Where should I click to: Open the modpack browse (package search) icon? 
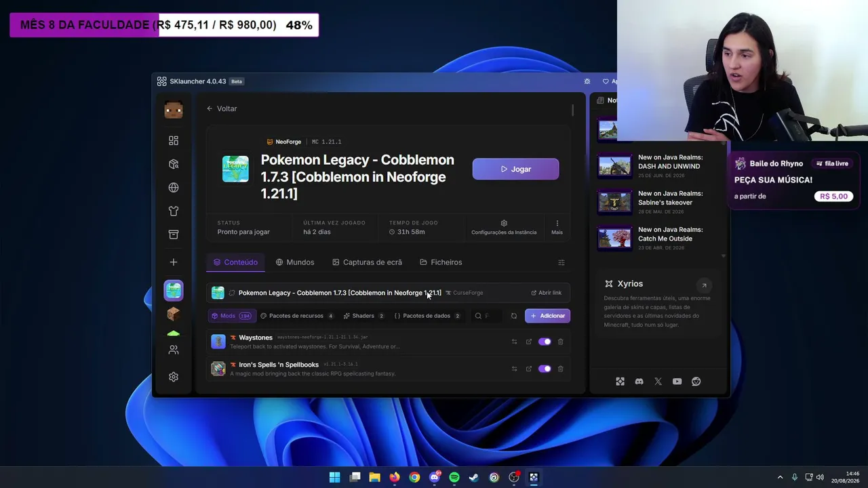pos(174,164)
